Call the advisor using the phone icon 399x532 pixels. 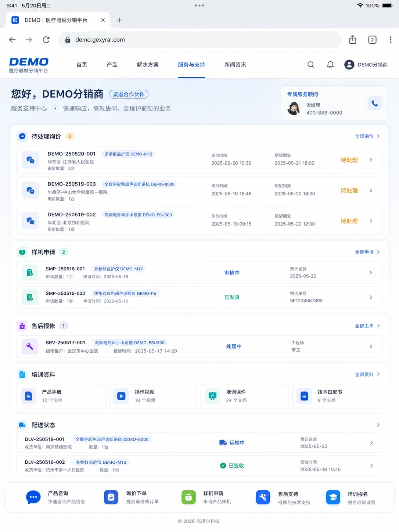tap(375, 104)
